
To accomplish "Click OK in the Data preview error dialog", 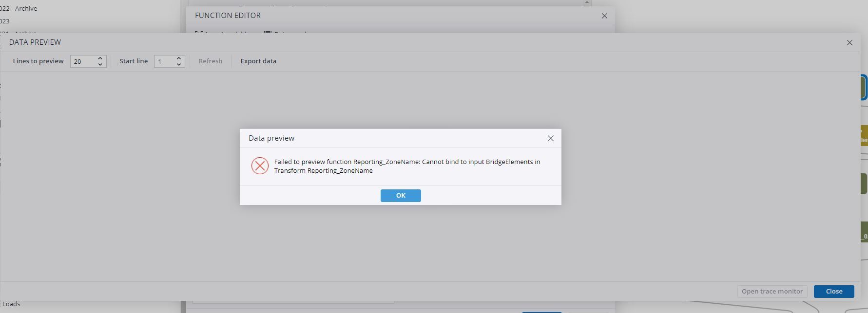I will [400, 195].
